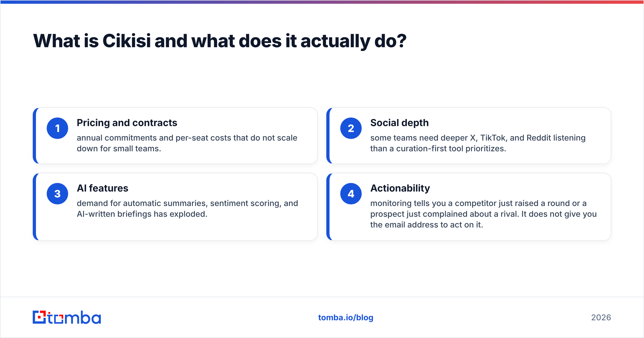Open the tomba.io/blog link
The image size is (644, 338).
tap(346, 318)
